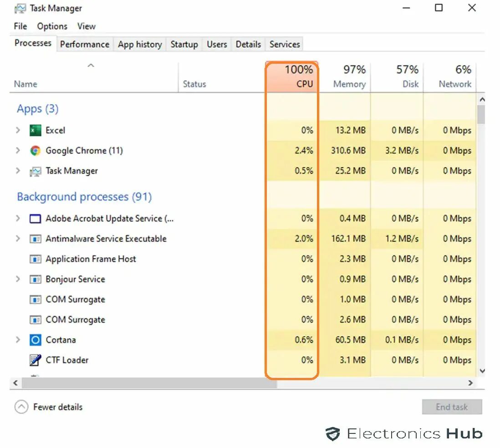
Task: Expand the Google Chrome process group
Action: pyautogui.click(x=18, y=151)
